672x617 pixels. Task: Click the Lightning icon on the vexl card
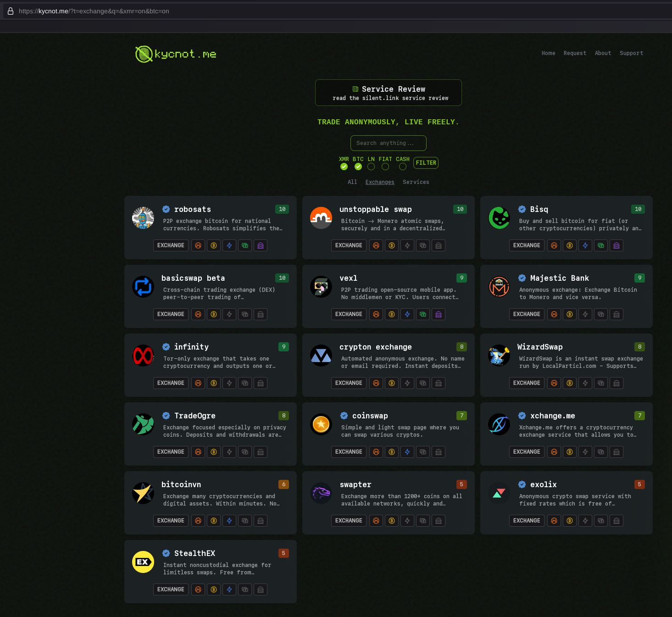coord(407,314)
